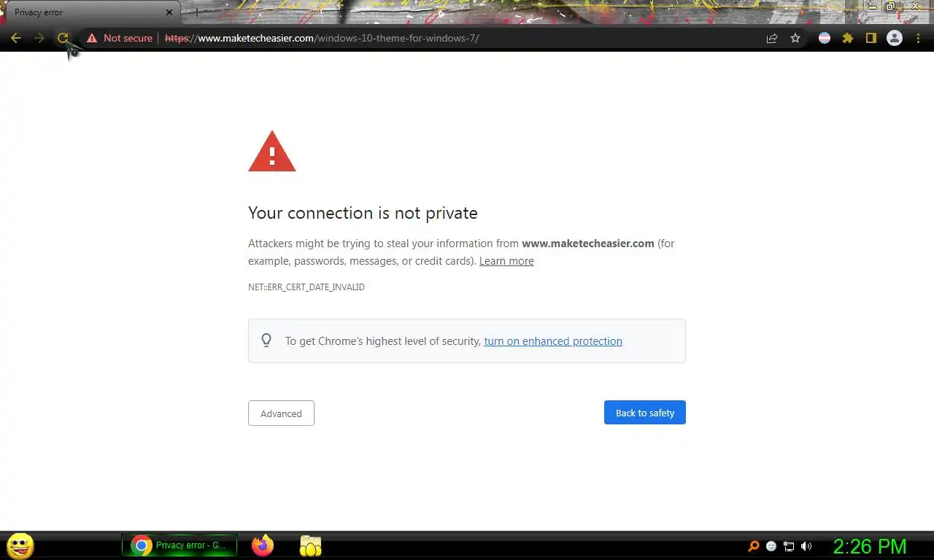Select the Chrome Privacy error taskbar item
Viewport: 934px width, 560px height.
[180, 545]
